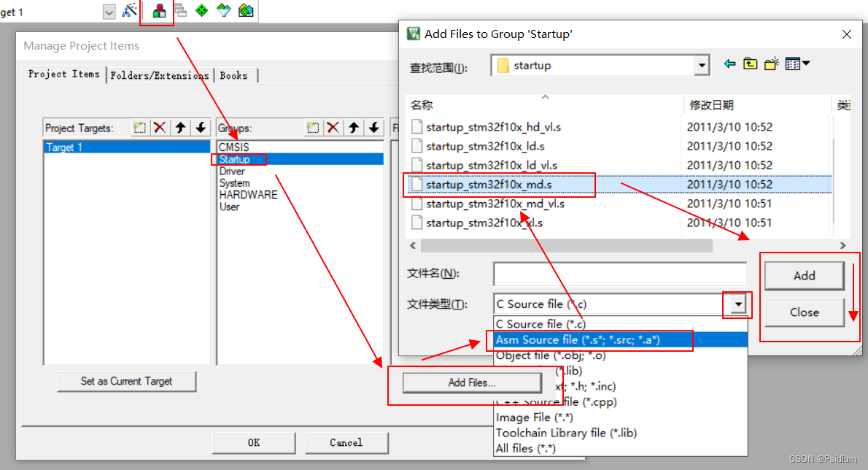Click Set as Current Target button
The height and width of the screenshot is (470, 868).
(x=127, y=382)
